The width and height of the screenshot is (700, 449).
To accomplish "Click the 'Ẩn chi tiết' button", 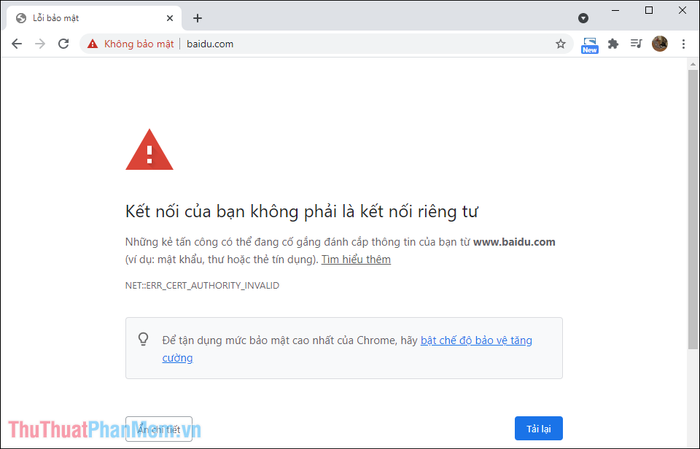I will tap(159, 429).
